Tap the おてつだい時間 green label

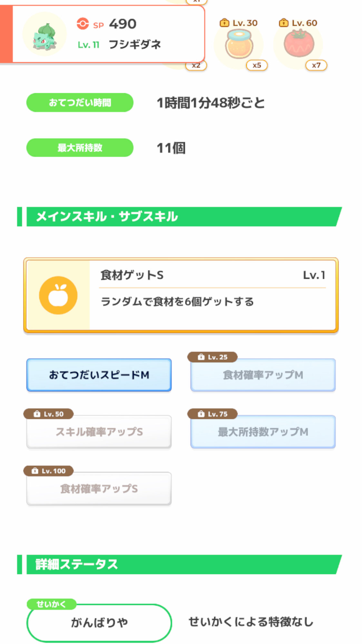click(80, 103)
